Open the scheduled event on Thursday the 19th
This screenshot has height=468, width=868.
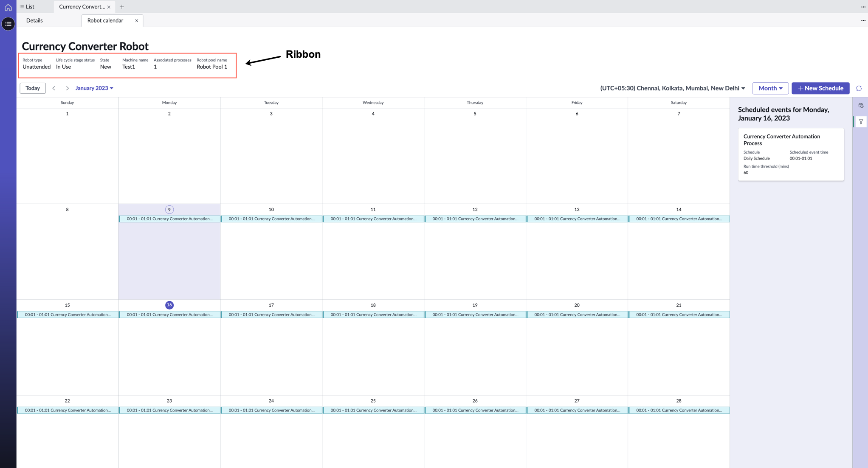pos(475,315)
